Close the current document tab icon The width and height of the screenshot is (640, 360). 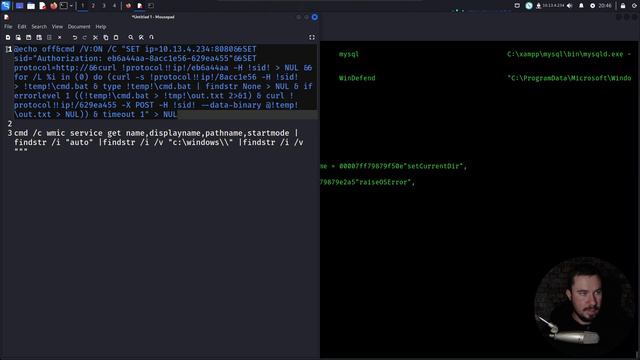tap(60, 38)
